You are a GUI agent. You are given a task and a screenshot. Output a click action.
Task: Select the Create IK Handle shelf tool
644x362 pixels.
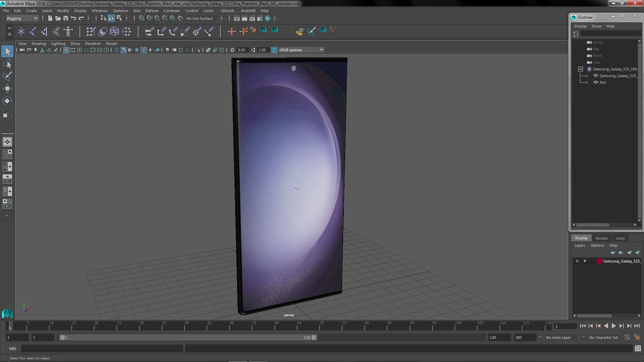coord(45,32)
